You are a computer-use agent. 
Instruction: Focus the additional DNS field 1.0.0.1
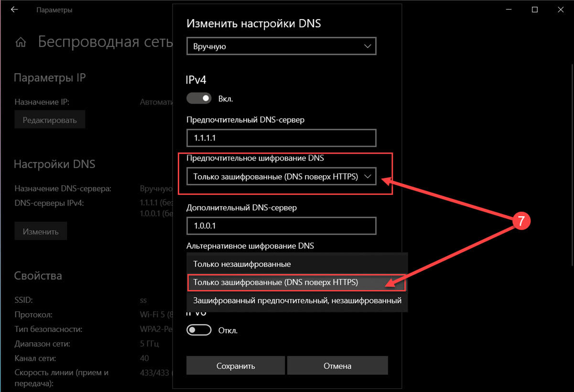pos(281,225)
